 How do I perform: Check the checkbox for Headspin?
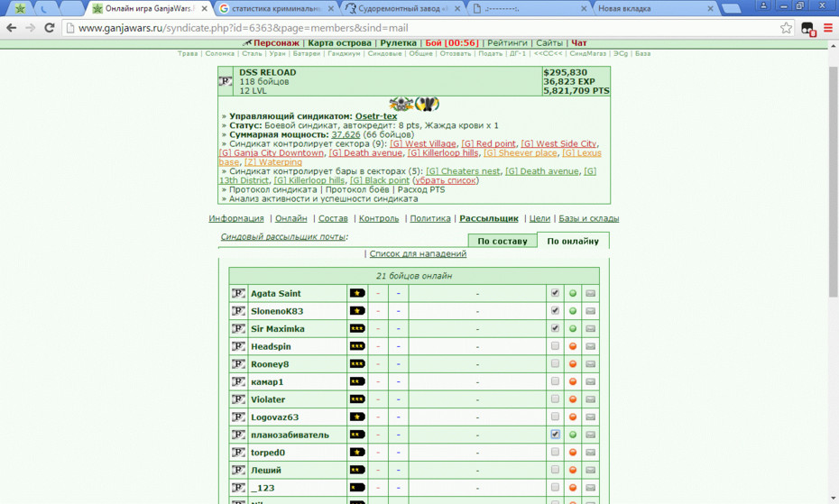pos(555,345)
